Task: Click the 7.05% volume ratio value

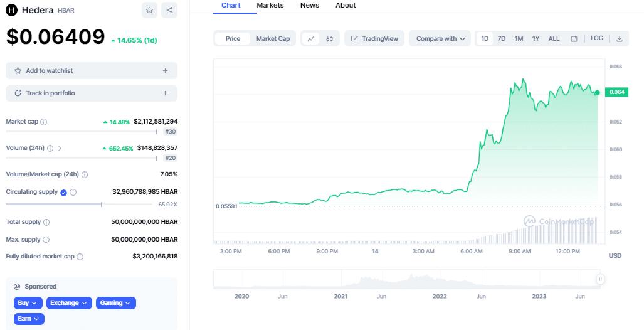Action: pos(169,174)
